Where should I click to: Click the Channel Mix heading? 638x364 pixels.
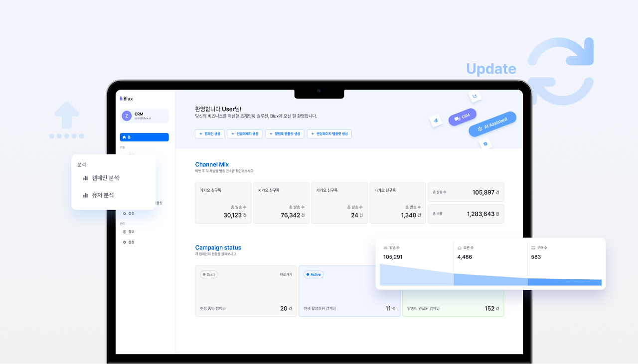tap(212, 164)
